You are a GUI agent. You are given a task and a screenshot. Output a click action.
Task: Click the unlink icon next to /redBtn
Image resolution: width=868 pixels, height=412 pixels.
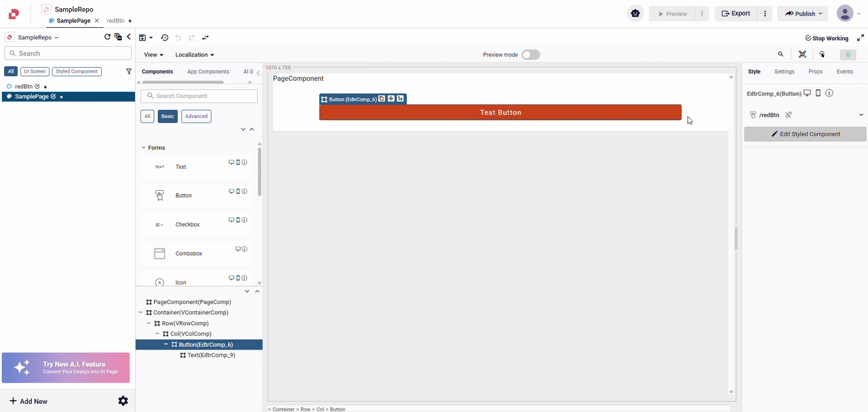(x=789, y=115)
